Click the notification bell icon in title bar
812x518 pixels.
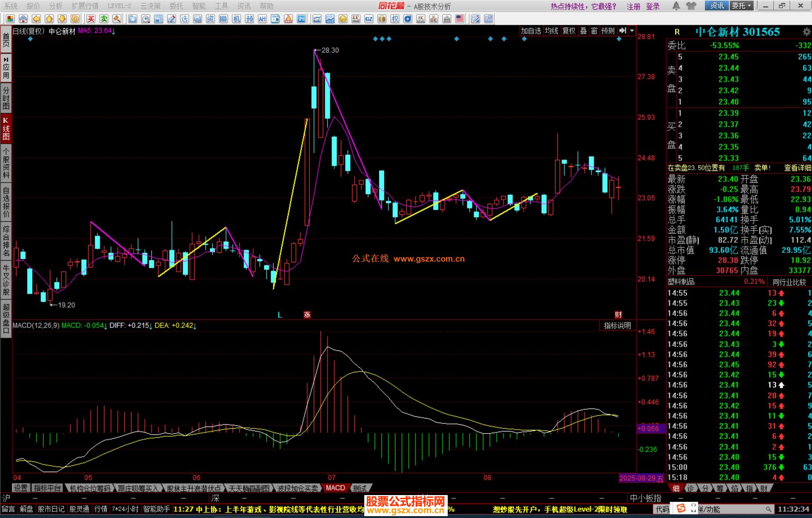[x=676, y=6]
